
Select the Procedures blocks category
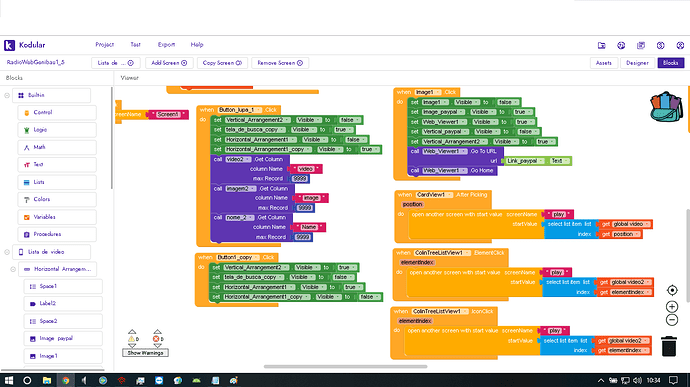point(57,234)
